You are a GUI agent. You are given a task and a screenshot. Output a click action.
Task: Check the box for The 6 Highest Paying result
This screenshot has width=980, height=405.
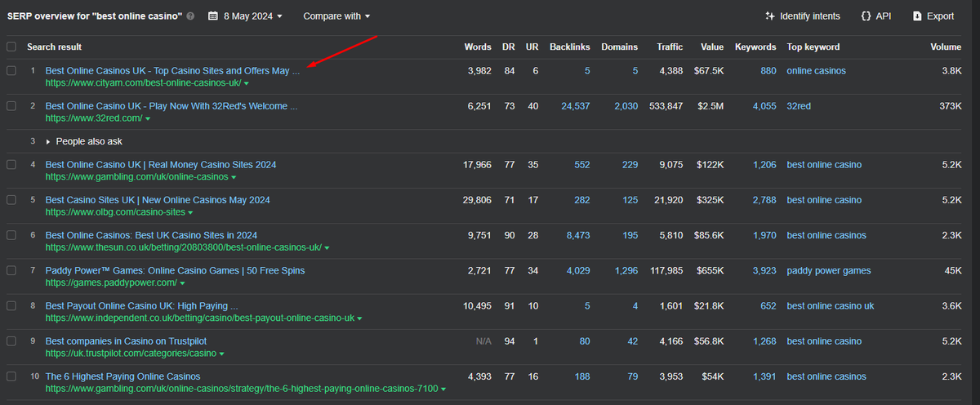pyautogui.click(x=11, y=376)
